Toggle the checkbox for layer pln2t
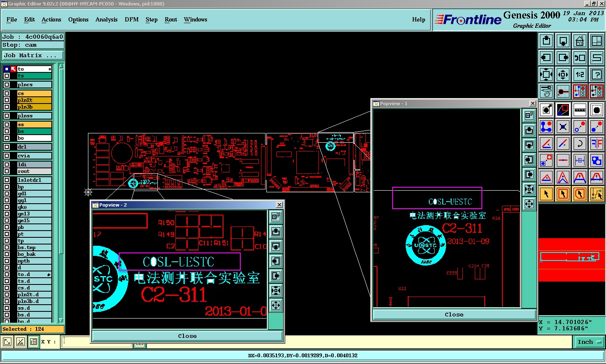The height and width of the screenshot is (364, 606). 7,100
